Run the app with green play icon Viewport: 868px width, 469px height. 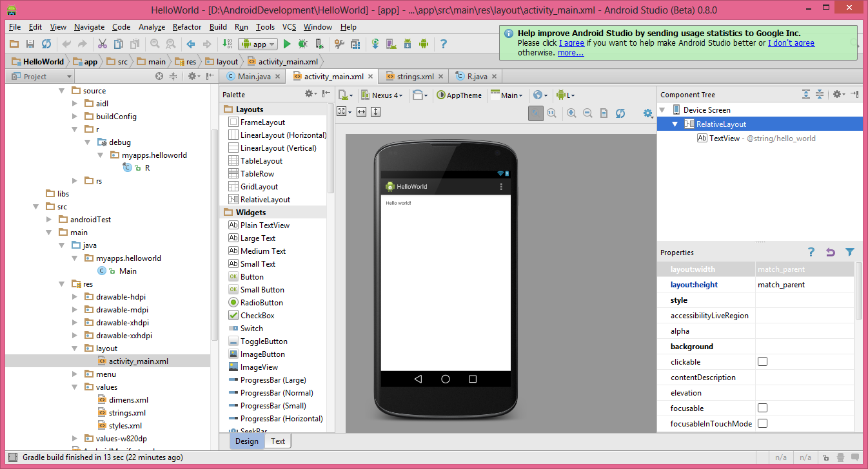point(287,44)
